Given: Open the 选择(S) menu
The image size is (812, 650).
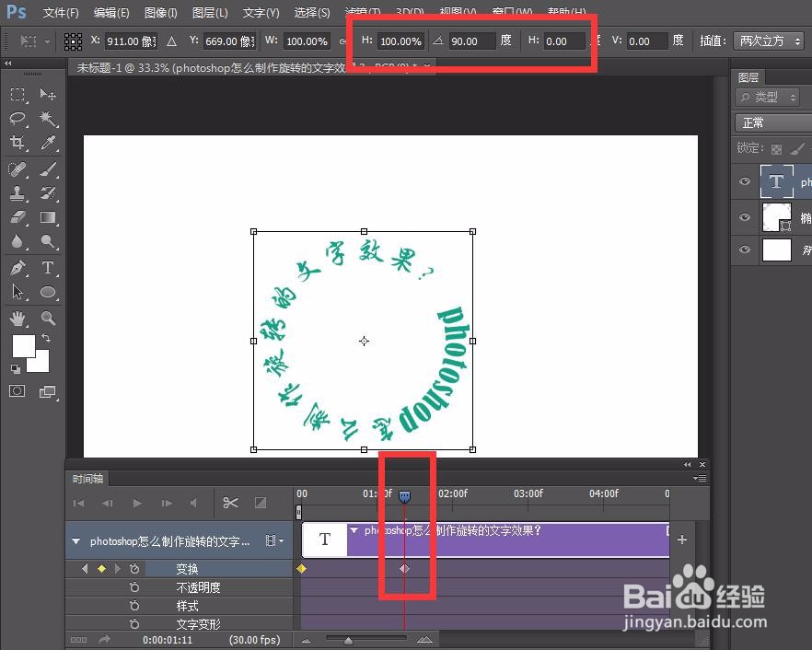Looking at the screenshot, I should click(312, 13).
